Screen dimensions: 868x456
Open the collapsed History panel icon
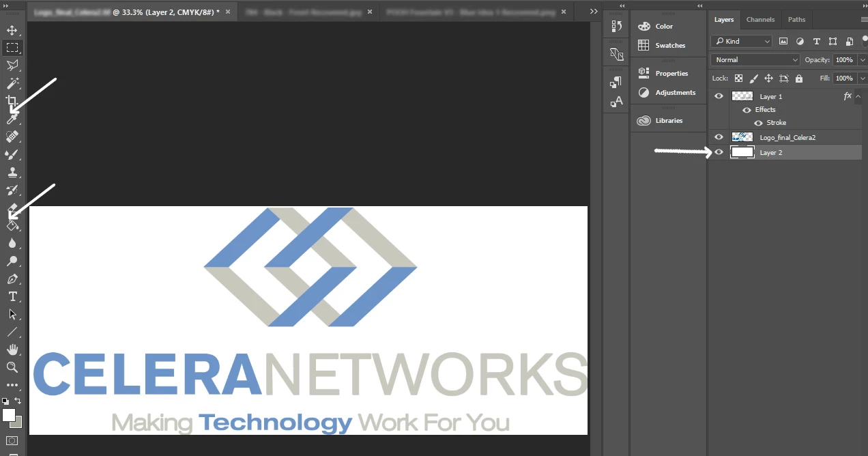pos(616,27)
